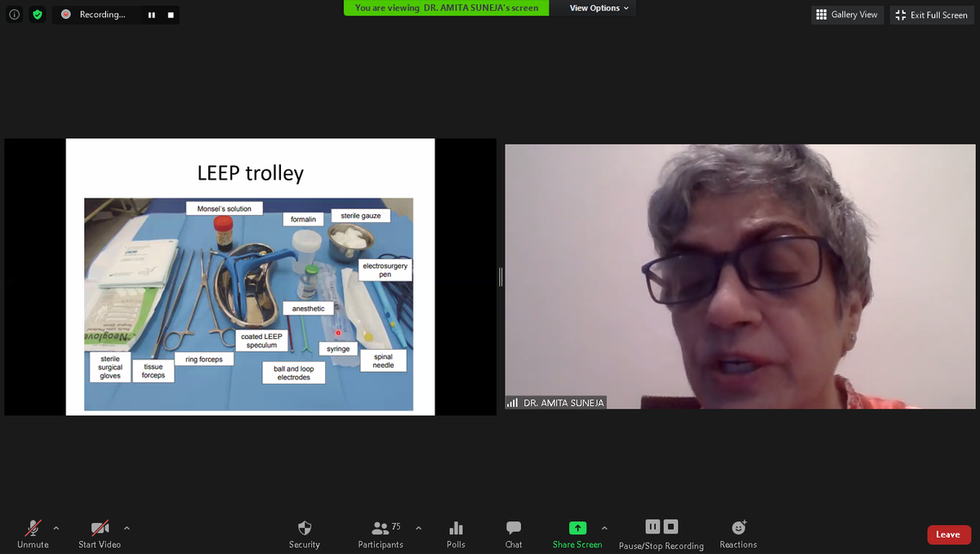Check the green encryption shield icon

pyautogui.click(x=38, y=15)
